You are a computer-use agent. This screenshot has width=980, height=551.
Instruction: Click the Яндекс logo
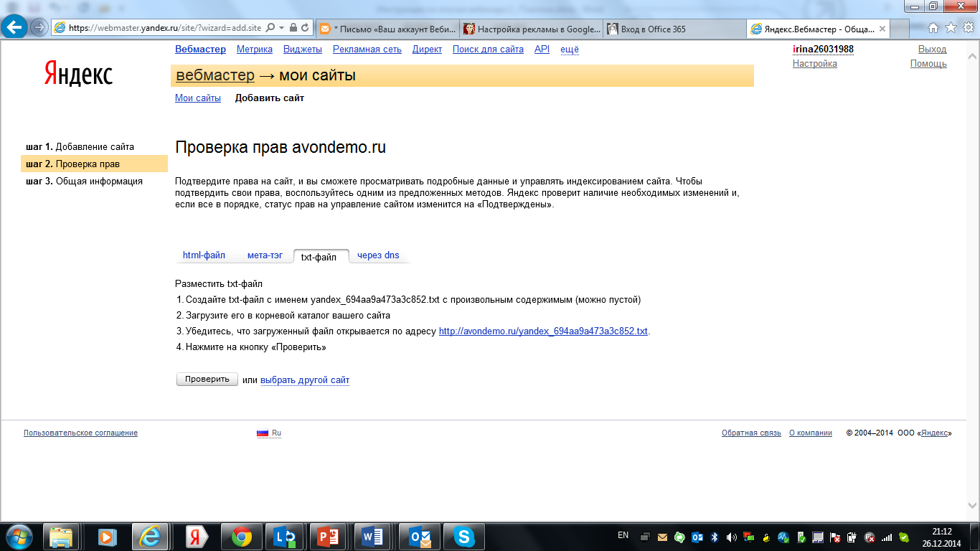coord(78,73)
